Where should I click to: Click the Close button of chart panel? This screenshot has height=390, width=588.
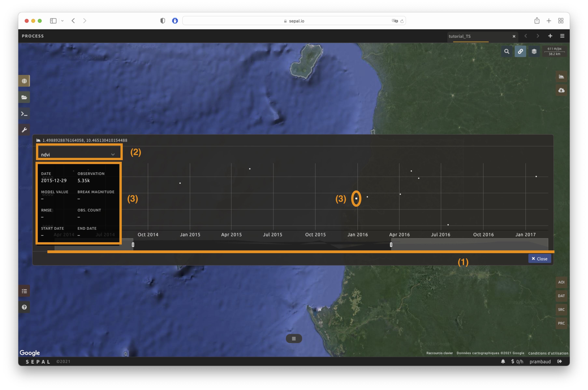539,259
